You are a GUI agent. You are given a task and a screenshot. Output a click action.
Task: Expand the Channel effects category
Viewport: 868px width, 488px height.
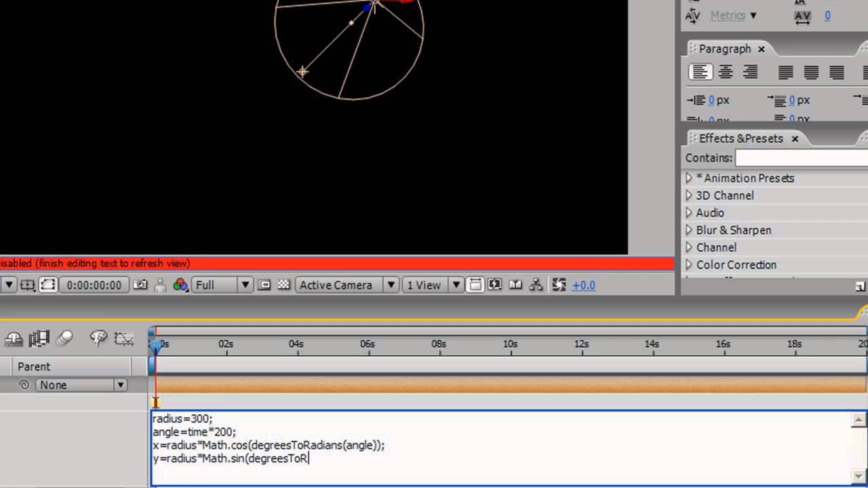pyautogui.click(x=689, y=247)
